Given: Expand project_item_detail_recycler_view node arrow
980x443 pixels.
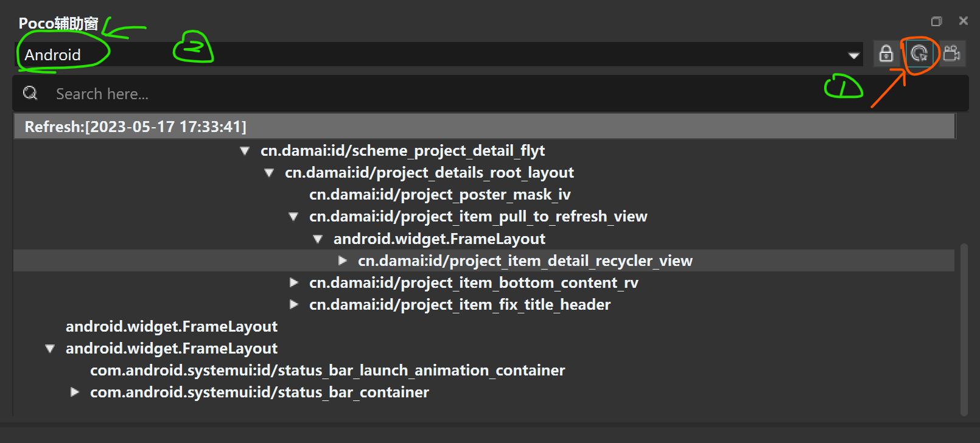Looking at the screenshot, I should pos(343,260).
